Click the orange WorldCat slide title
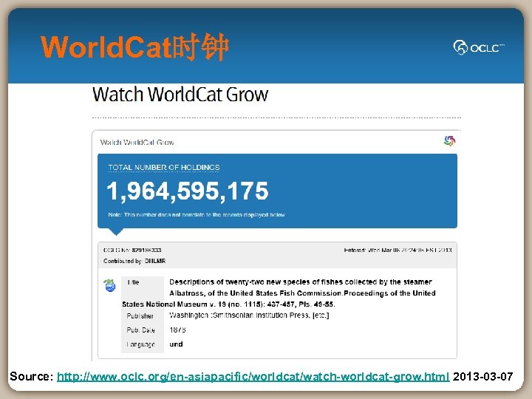The image size is (532, 399). [x=134, y=47]
